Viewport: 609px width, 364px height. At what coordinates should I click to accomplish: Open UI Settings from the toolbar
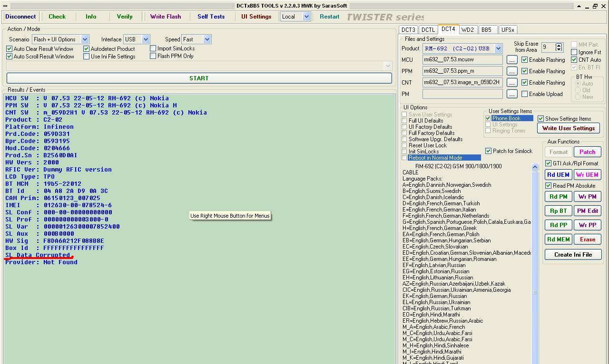pos(256,17)
